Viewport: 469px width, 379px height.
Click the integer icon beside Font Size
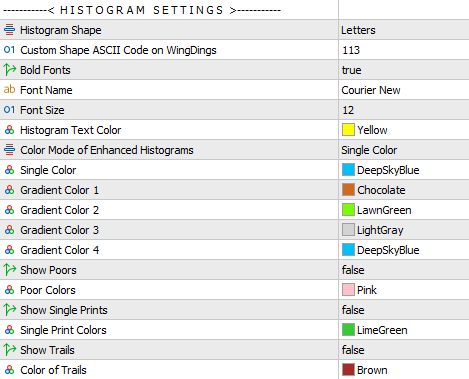9,110
